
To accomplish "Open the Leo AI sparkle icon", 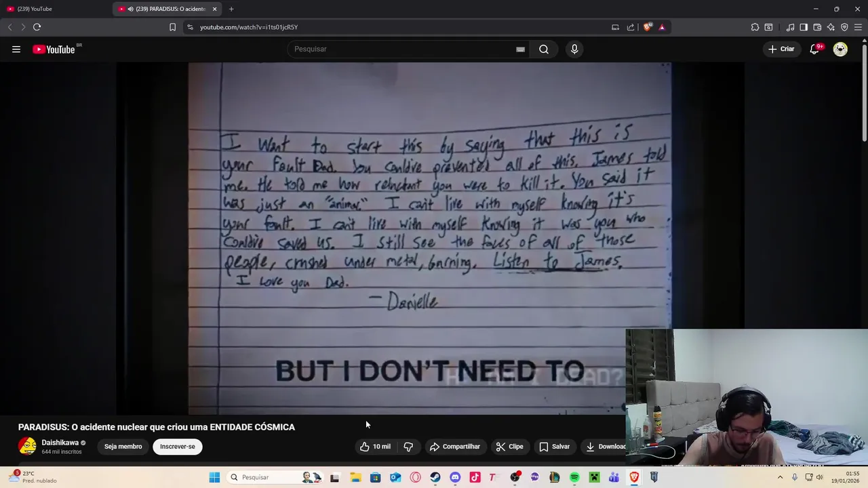I will coord(831,27).
